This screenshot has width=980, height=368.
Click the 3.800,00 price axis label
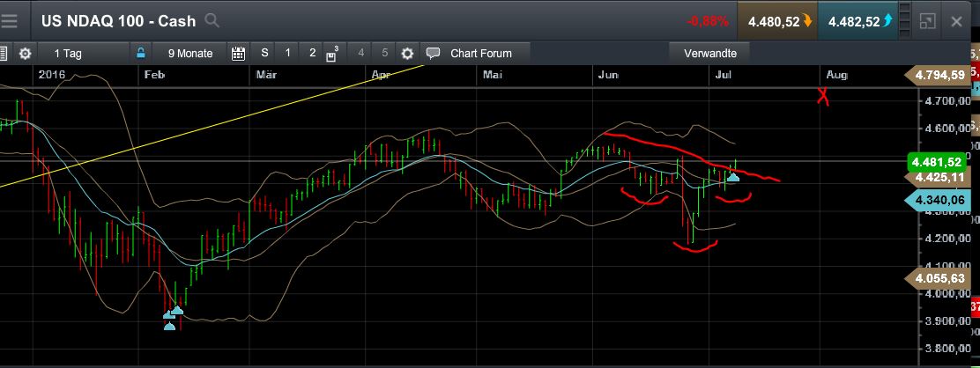click(948, 349)
